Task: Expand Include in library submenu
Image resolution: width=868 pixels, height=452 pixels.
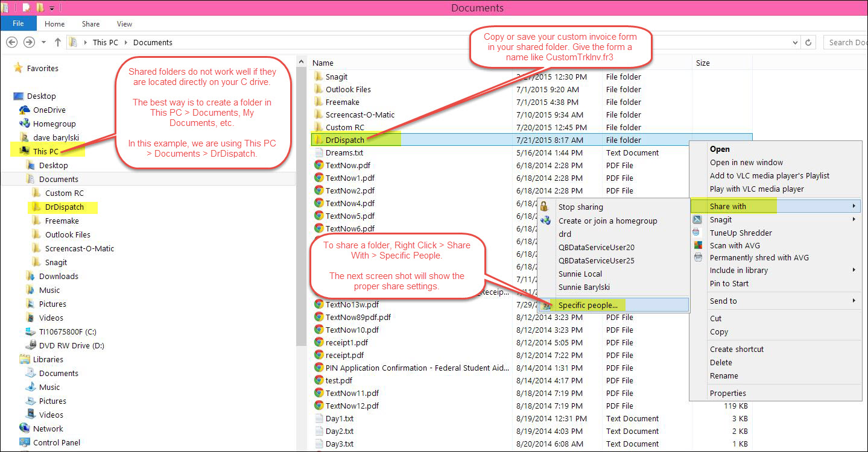Action: tap(776, 270)
